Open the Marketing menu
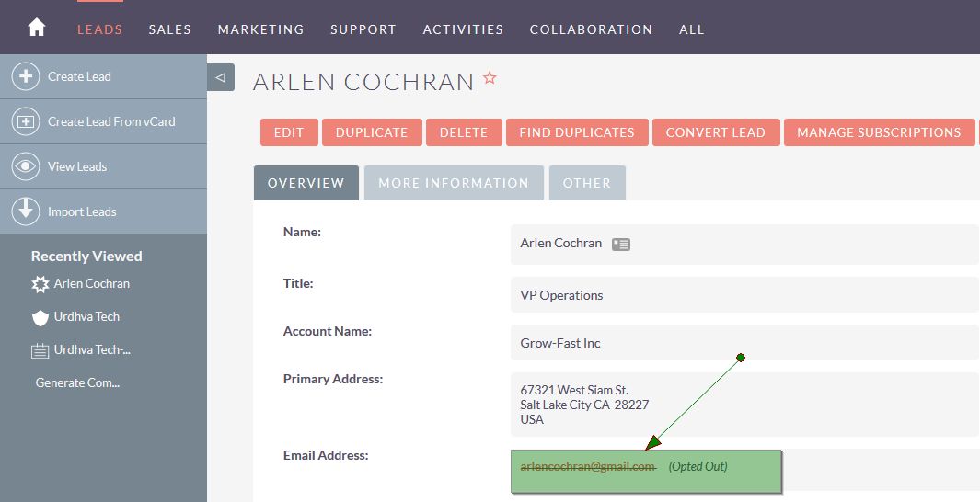980x502 pixels. [x=260, y=29]
